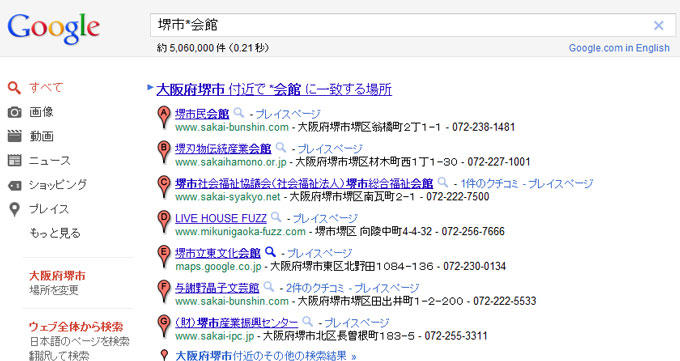This screenshot has height=361, width=680.
Task: Choose 日本語のページを検索 option
Action: coord(79,341)
